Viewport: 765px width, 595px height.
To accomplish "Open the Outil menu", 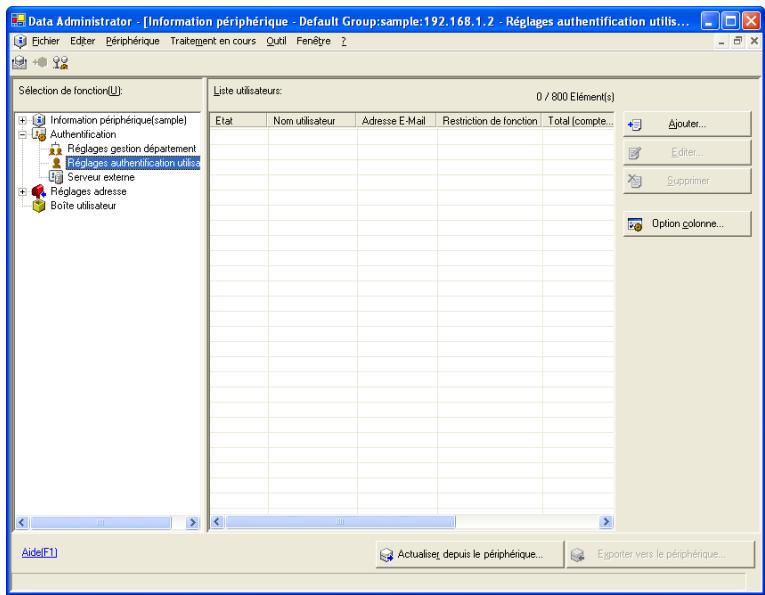I will 276,41.
